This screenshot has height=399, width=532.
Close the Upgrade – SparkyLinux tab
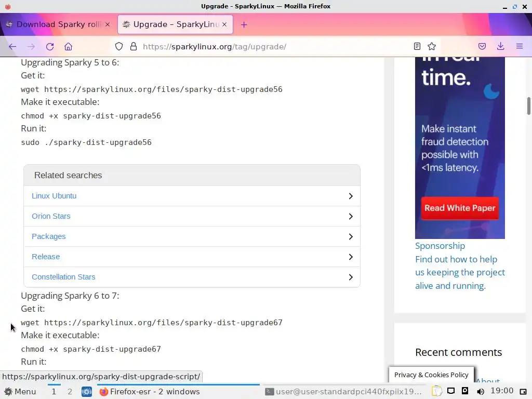[x=224, y=24]
